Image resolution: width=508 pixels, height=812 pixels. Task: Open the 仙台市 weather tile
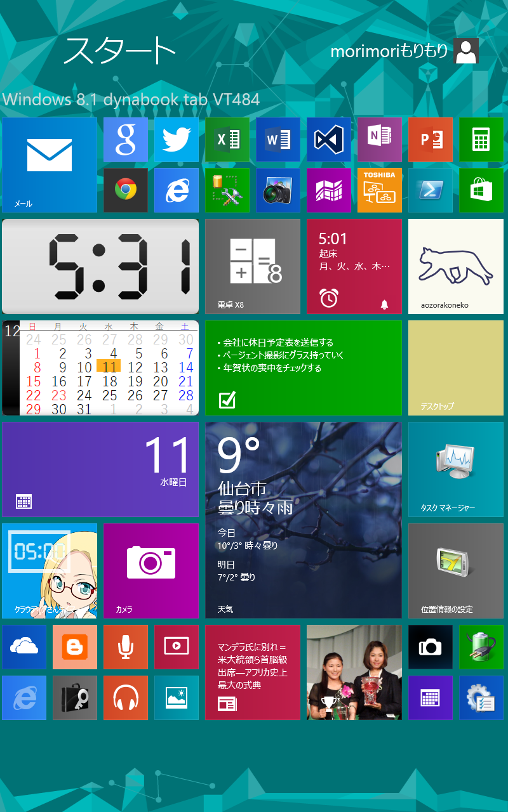(304, 520)
